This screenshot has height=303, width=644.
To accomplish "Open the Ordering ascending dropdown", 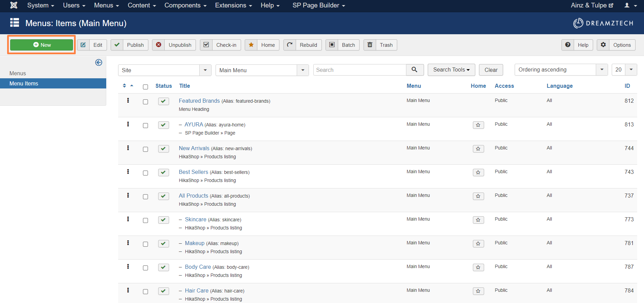I will coord(561,69).
